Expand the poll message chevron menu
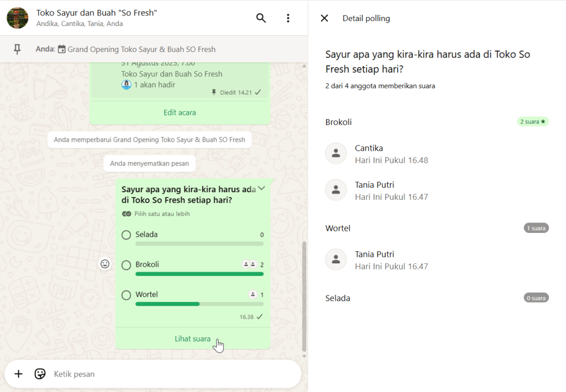566x392 pixels. [x=262, y=188]
